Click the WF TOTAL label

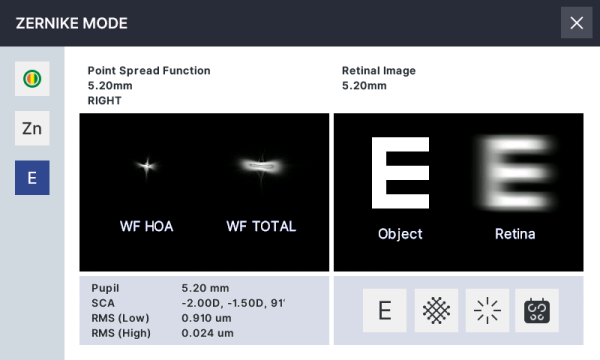click(x=261, y=226)
